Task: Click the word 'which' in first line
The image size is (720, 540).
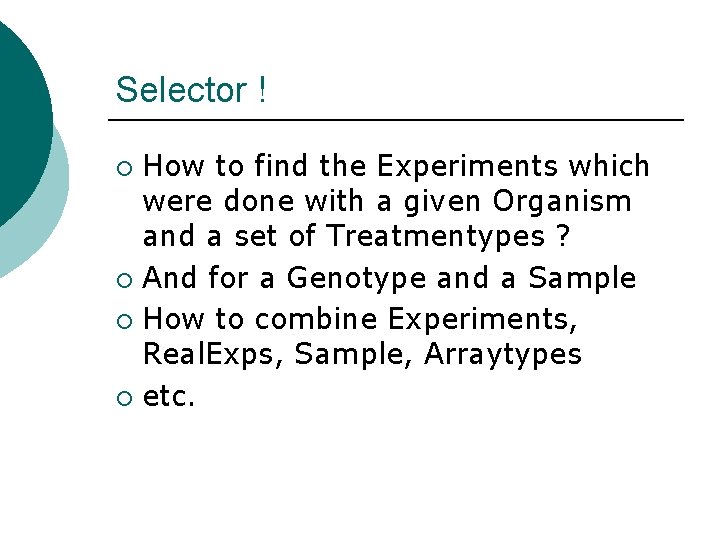Action: click(x=609, y=165)
